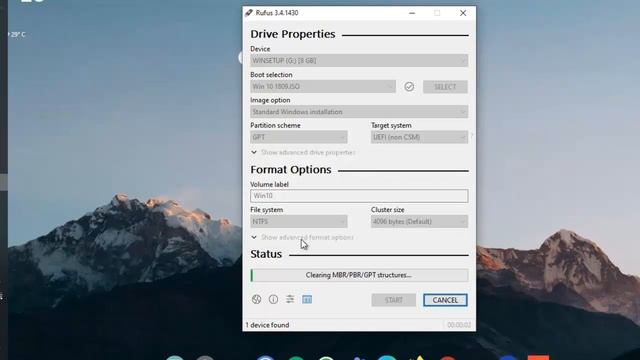Image resolution: width=640 pixels, height=360 pixels.
Task: Close the Rufus window
Action: click(x=463, y=13)
